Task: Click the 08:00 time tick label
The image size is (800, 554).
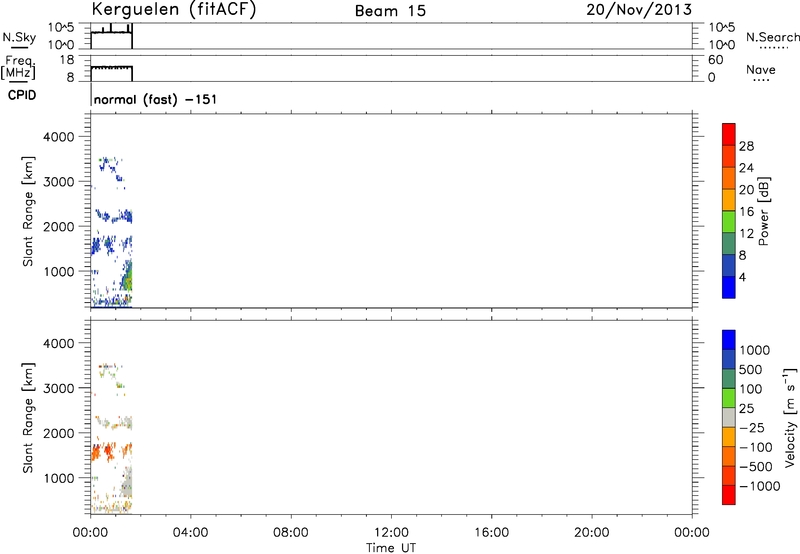Action: point(291,532)
